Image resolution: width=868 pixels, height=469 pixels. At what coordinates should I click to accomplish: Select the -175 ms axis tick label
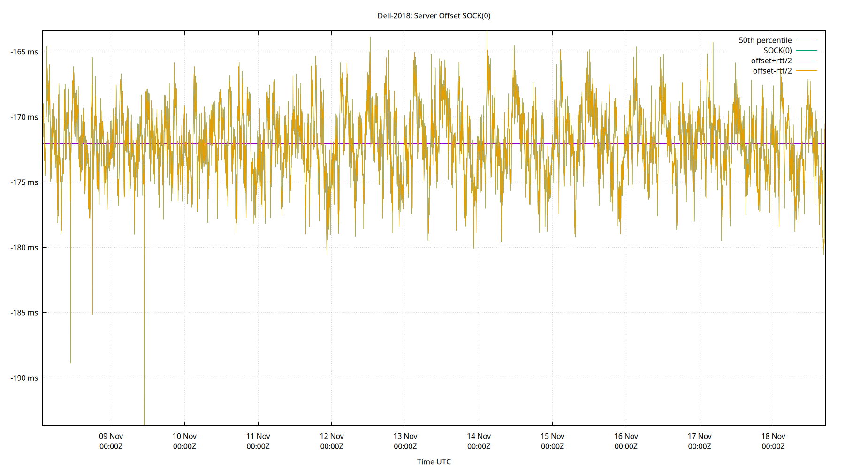tap(25, 183)
